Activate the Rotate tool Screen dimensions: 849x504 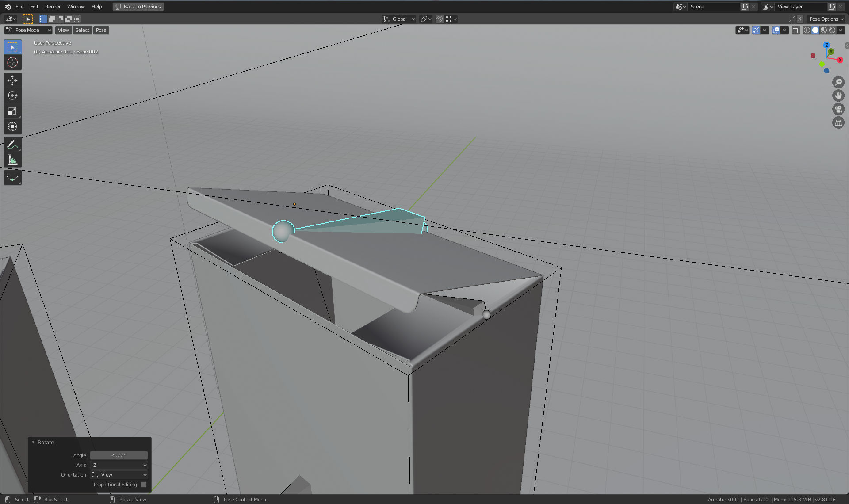[x=12, y=95]
